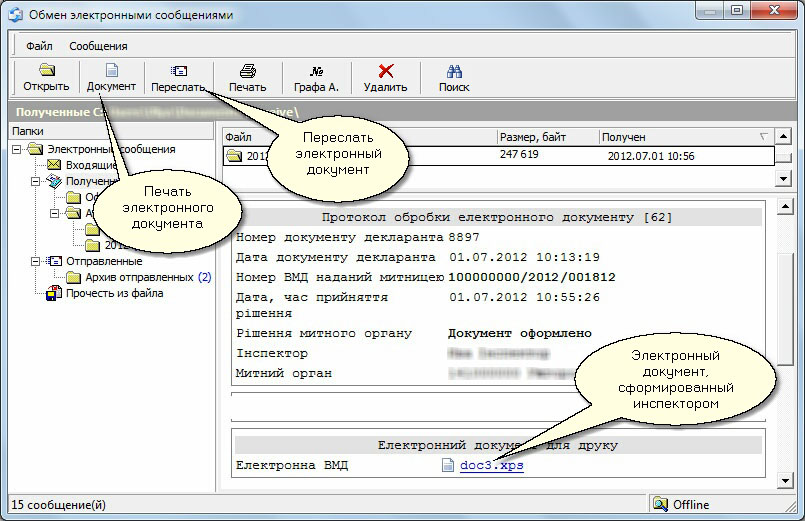The height and width of the screenshot is (521, 805).
Task: Open the Документ toolbar button
Action: [x=111, y=78]
